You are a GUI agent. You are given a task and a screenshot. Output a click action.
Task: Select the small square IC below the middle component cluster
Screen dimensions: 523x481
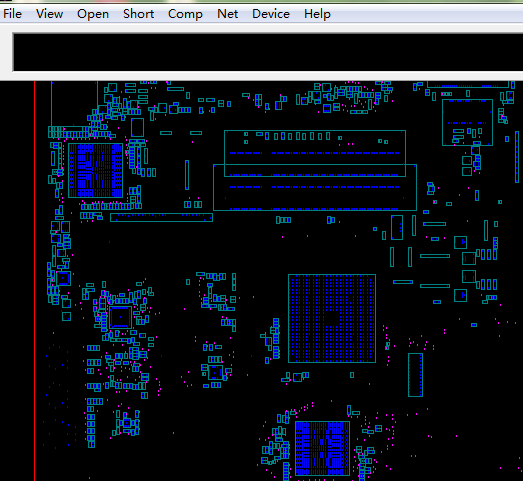point(215,373)
